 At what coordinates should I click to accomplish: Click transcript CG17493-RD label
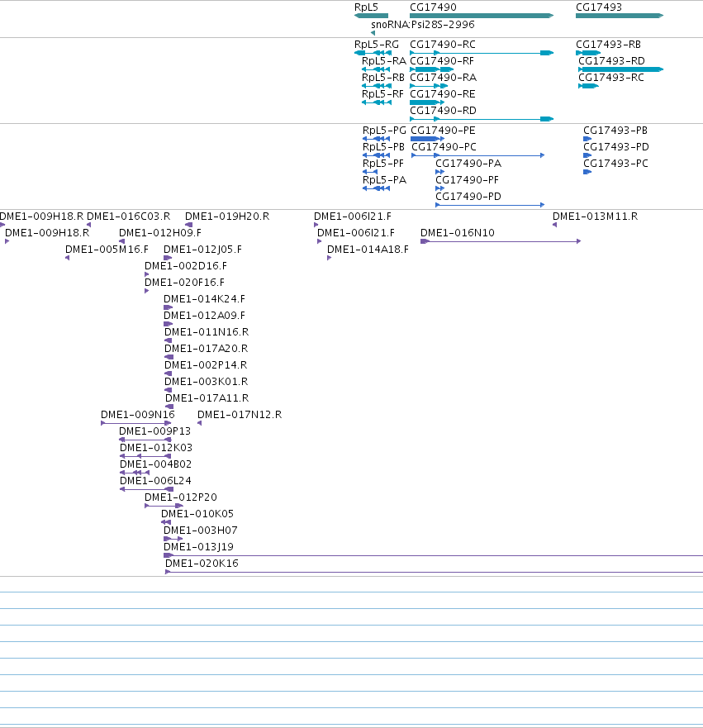611,61
